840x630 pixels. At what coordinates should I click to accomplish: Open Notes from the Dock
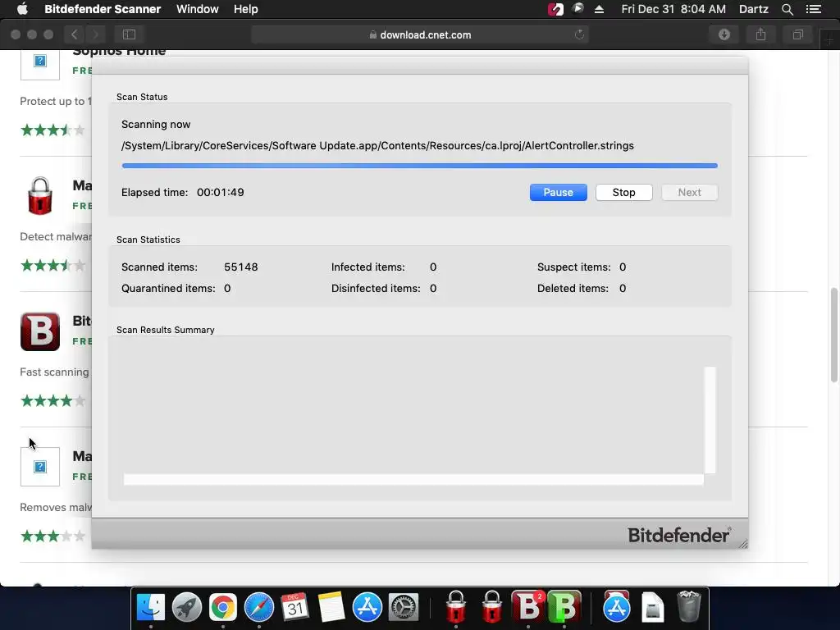(331, 608)
